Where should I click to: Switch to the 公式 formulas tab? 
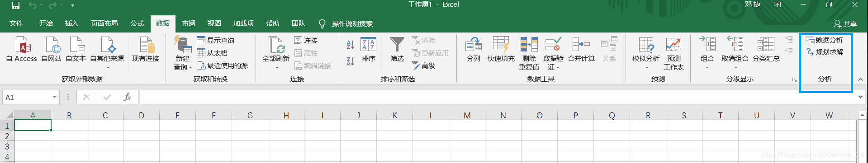tap(137, 23)
